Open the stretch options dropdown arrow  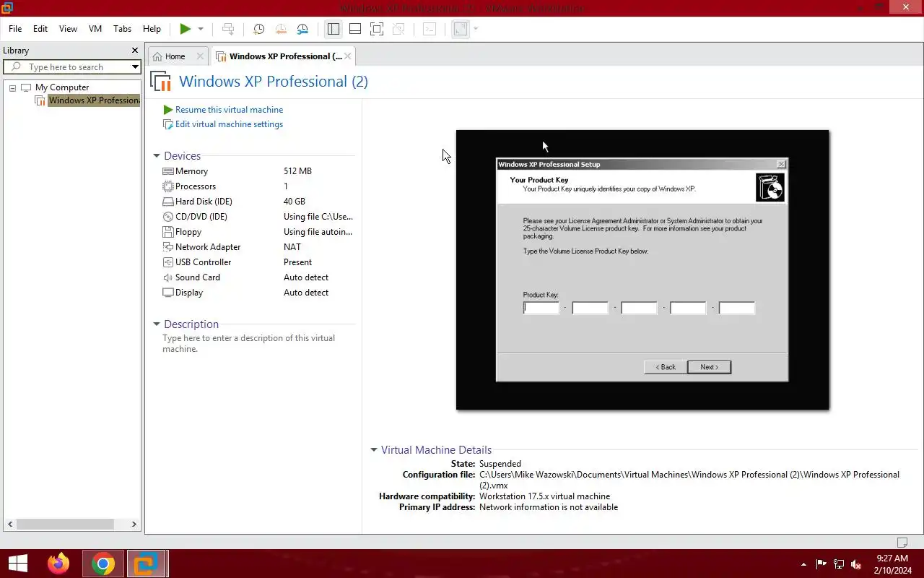pos(476,29)
